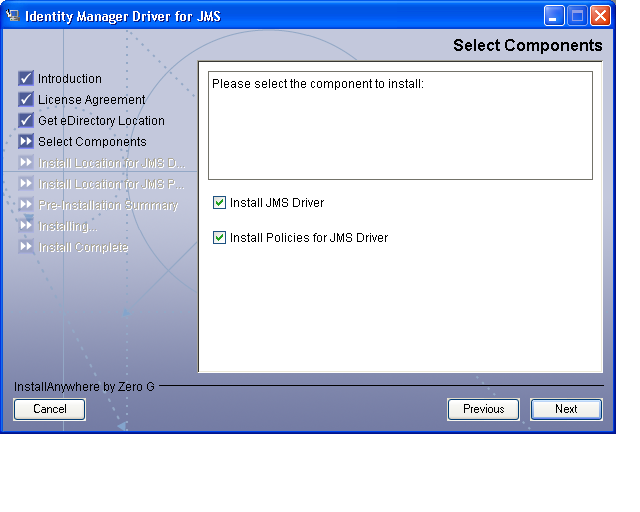Click the Get eDirectory Location checkmark icon

pyautogui.click(x=26, y=120)
